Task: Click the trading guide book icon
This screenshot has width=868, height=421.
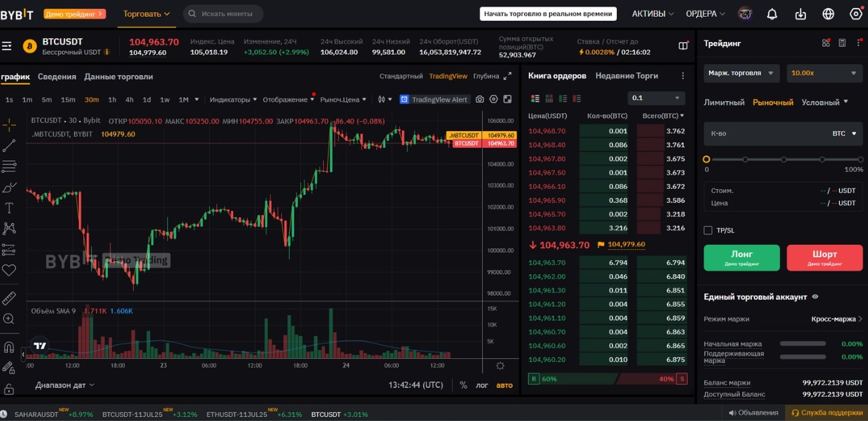Action: pos(683,45)
